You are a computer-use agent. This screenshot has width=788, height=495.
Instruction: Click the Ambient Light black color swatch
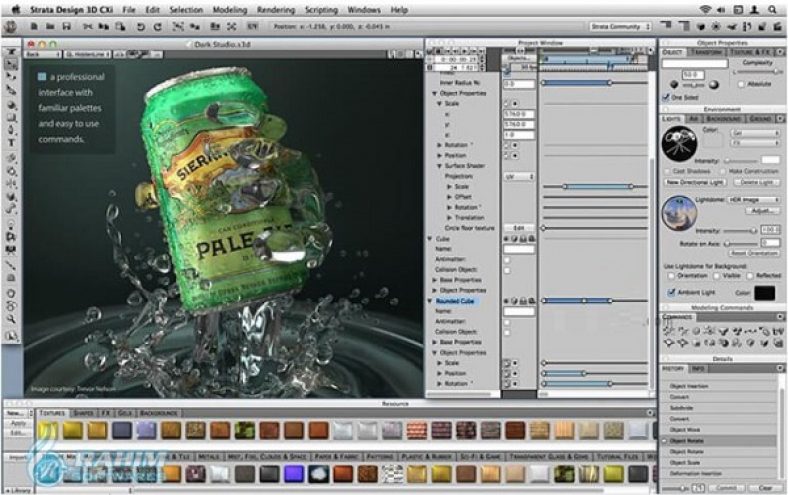[x=764, y=292]
